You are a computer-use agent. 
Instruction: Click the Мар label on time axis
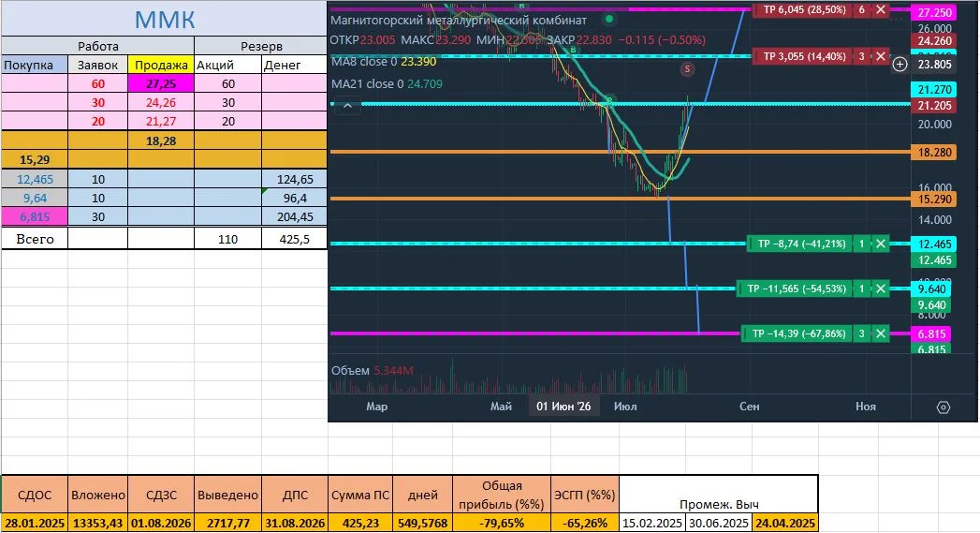pos(377,406)
